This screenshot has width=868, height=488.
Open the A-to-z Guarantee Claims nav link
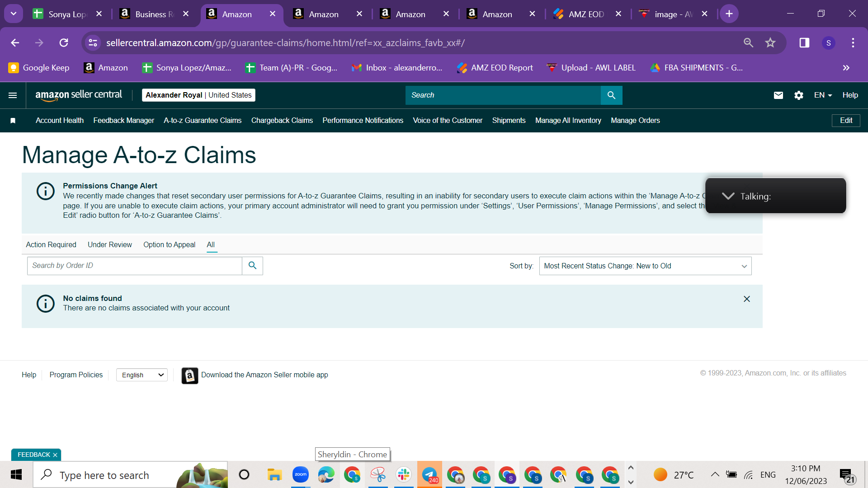point(203,121)
